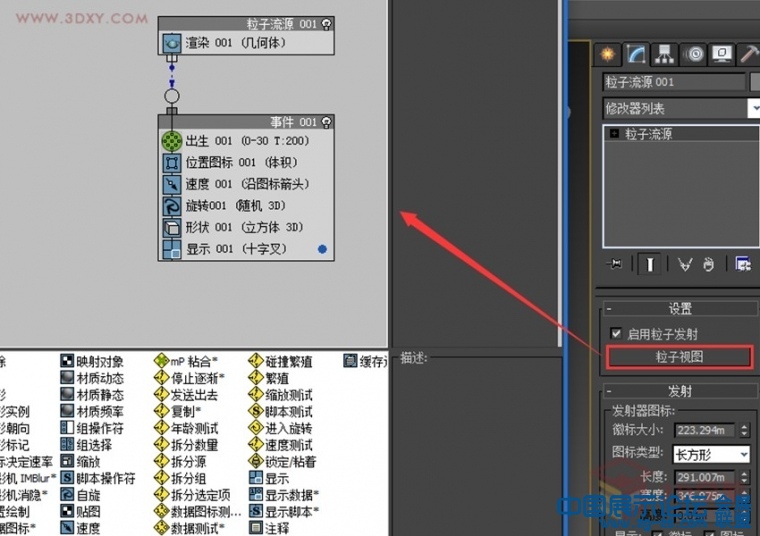This screenshot has width=760, height=536.
Task: Click the blue display color dot on 显示 001
Action: tap(322, 249)
